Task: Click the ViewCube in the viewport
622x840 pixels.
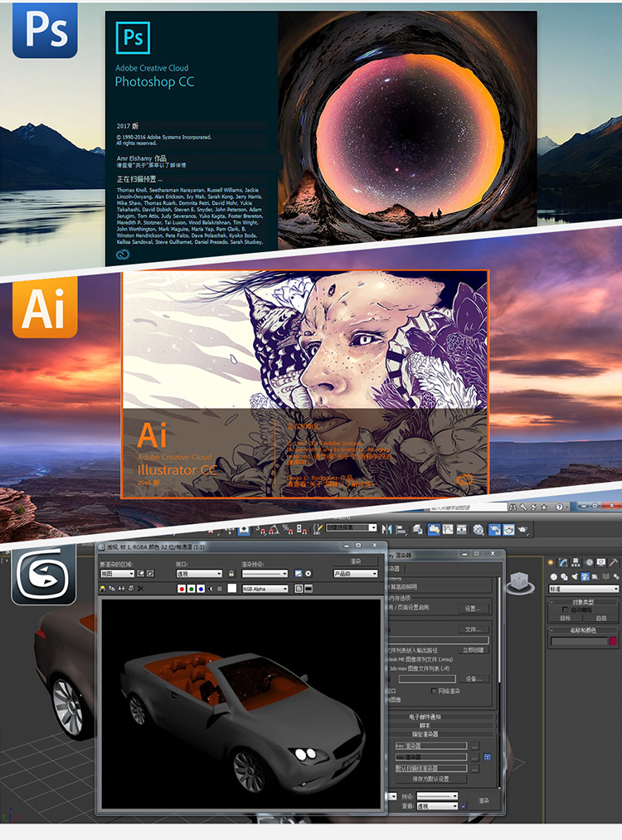Action: pyautogui.click(x=520, y=582)
